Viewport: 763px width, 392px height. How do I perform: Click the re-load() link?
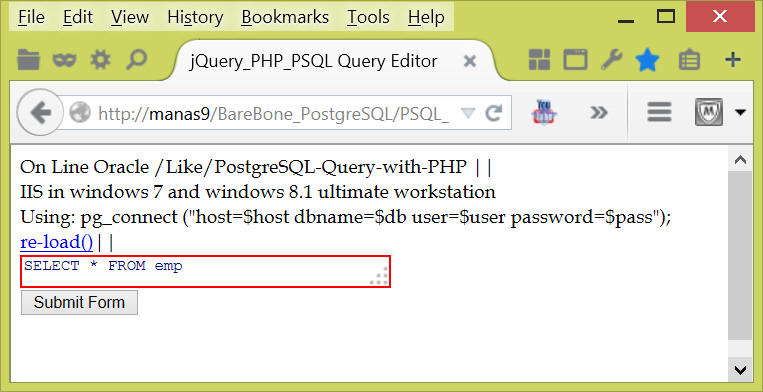[x=57, y=242]
